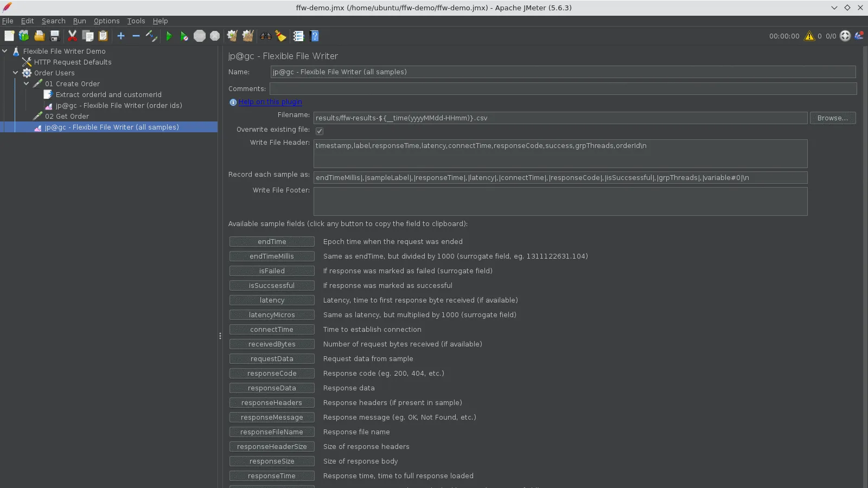Open Search with binoculars icon
This screenshot has width=868, height=488.
(x=266, y=36)
